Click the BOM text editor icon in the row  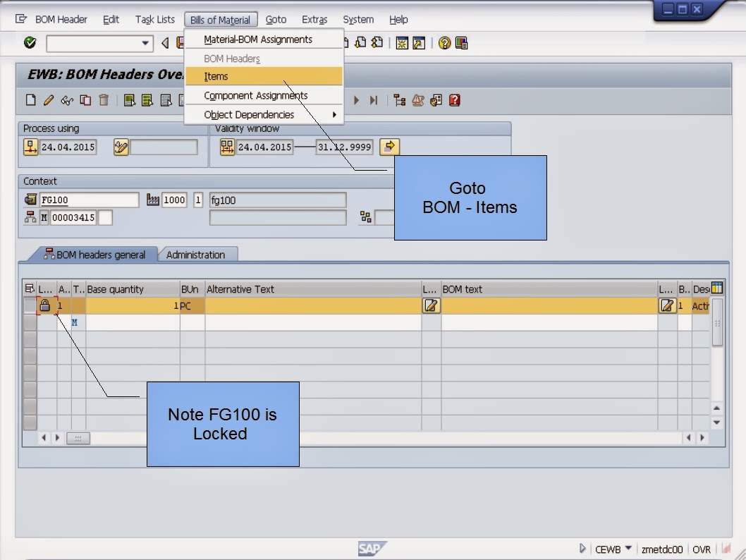[x=430, y=305]
